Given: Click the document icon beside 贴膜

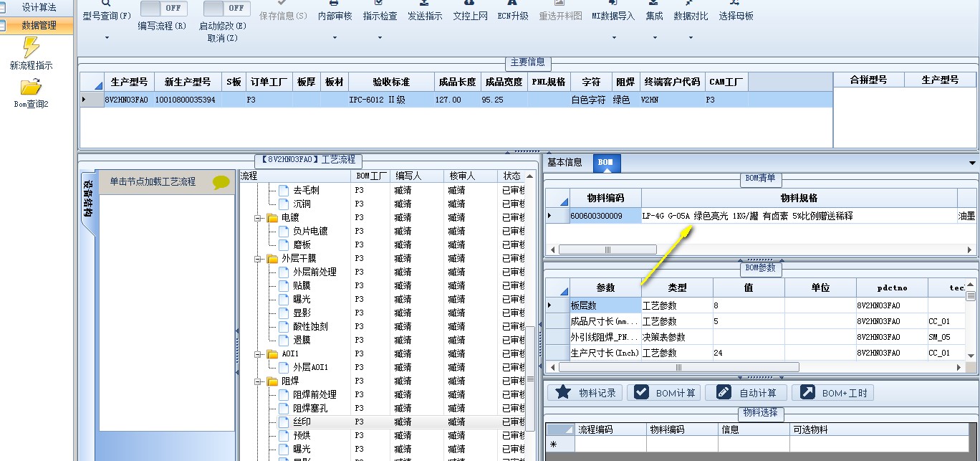Looking at the screenshot, I should (284, 285).
